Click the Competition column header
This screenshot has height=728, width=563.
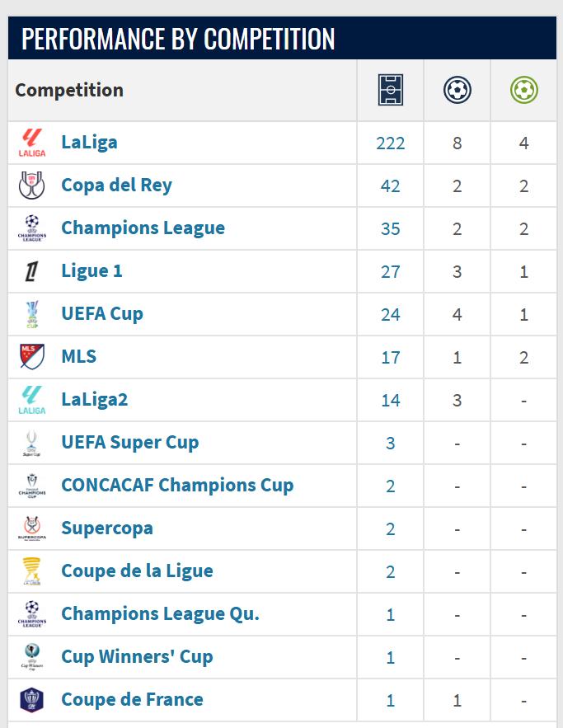click(69, 90)
